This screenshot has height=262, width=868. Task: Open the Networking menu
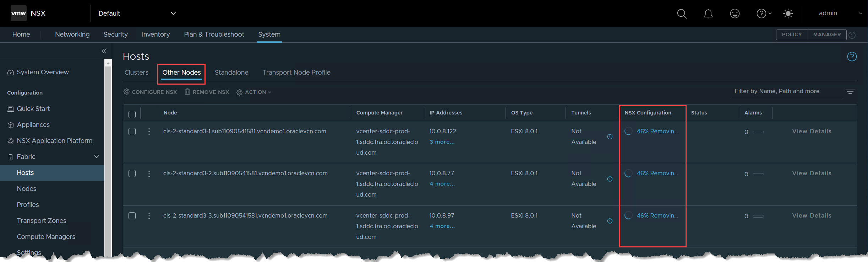pyautogui.click(x=72, y=34)
